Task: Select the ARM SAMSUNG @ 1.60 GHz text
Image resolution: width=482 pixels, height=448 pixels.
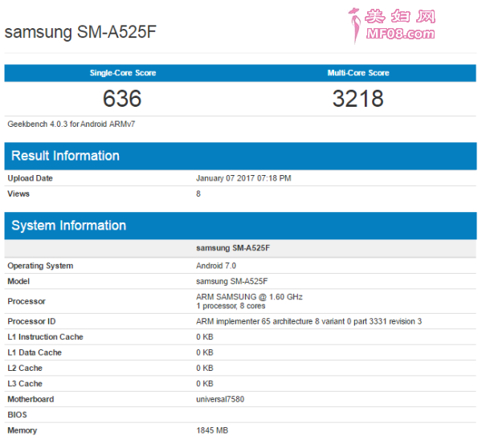Action: point(249,297)
